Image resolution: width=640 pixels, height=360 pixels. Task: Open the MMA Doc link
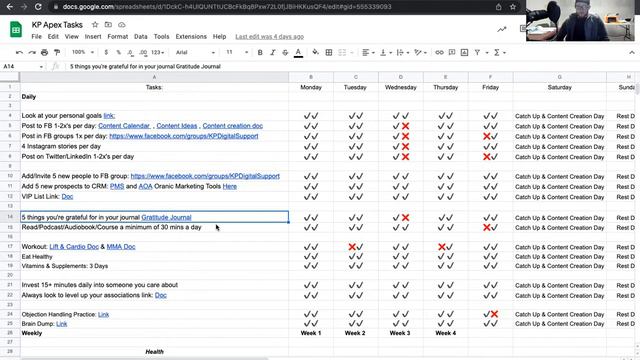(121, 247)
